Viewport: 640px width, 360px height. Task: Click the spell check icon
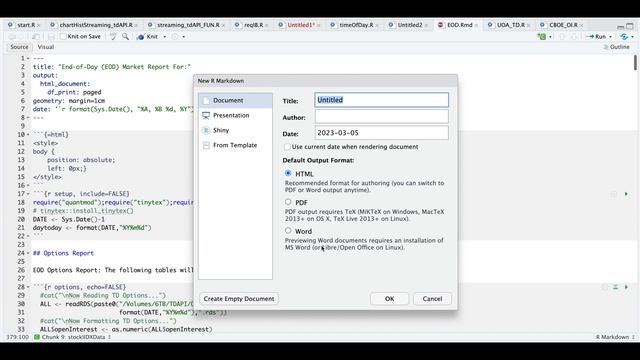(113, 37)
